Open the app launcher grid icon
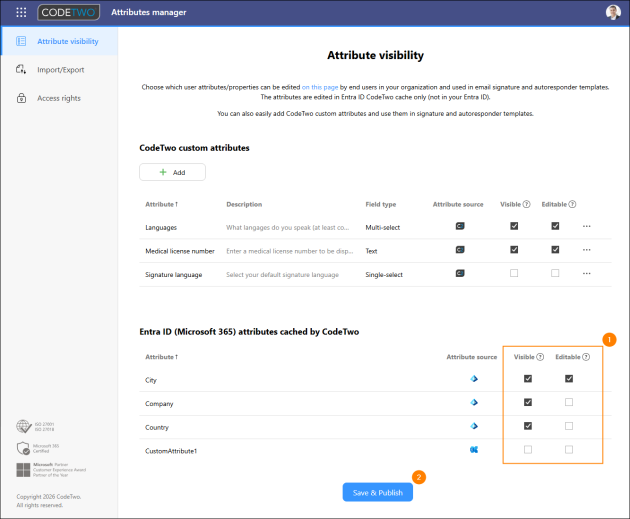The height and width of the screenshot is (519, 630). [21, 12]
